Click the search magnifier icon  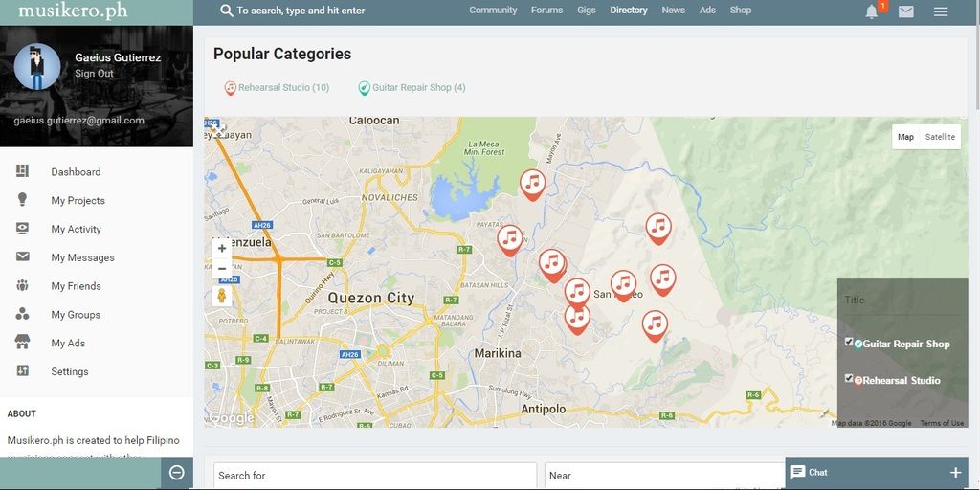point(227,11)
